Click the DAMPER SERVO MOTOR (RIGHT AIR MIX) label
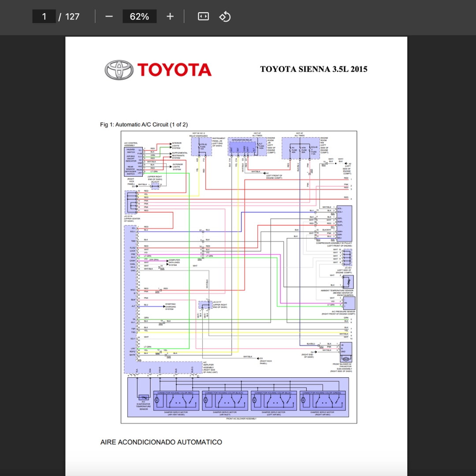 [x=322, y=413]
